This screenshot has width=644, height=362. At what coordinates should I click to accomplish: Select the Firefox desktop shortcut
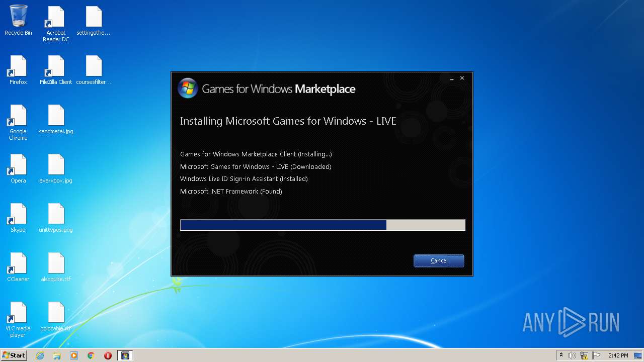[x=18, y=70]
